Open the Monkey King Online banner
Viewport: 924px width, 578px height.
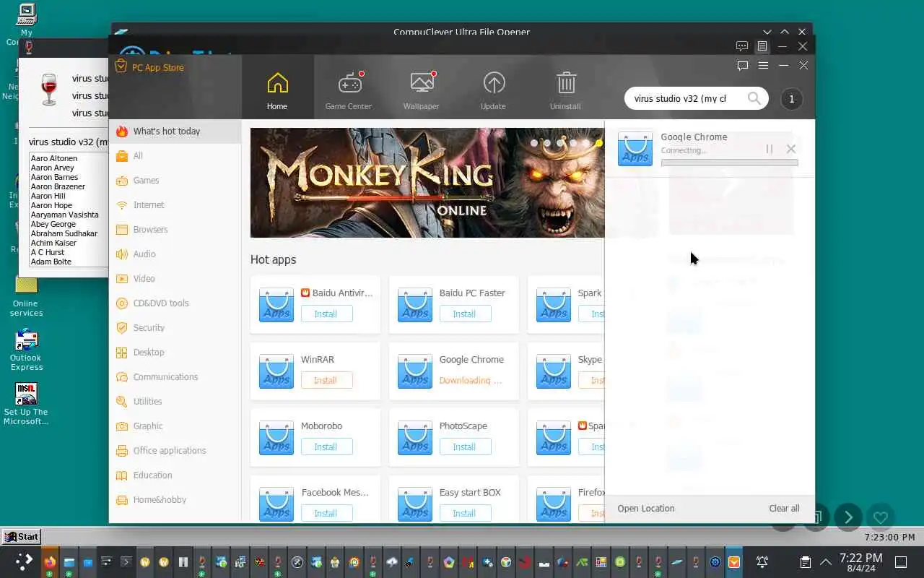[x=427, y=183]
